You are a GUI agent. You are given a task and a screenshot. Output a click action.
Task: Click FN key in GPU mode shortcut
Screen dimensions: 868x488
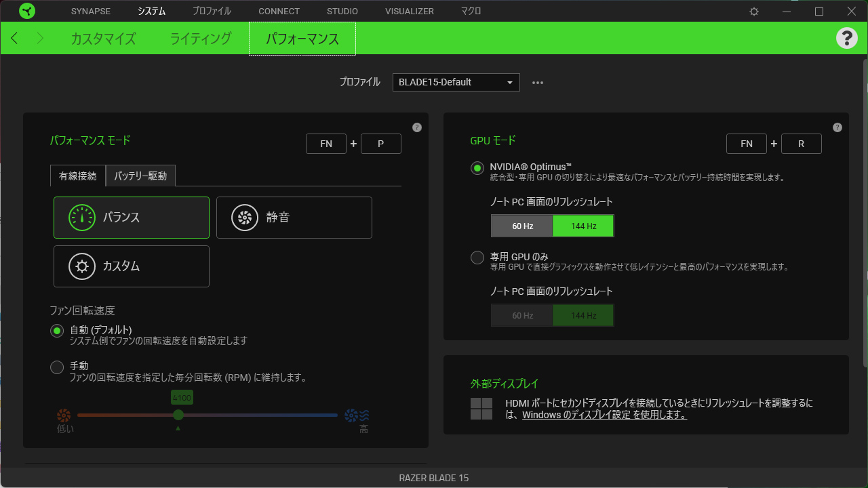pos(747,144)
